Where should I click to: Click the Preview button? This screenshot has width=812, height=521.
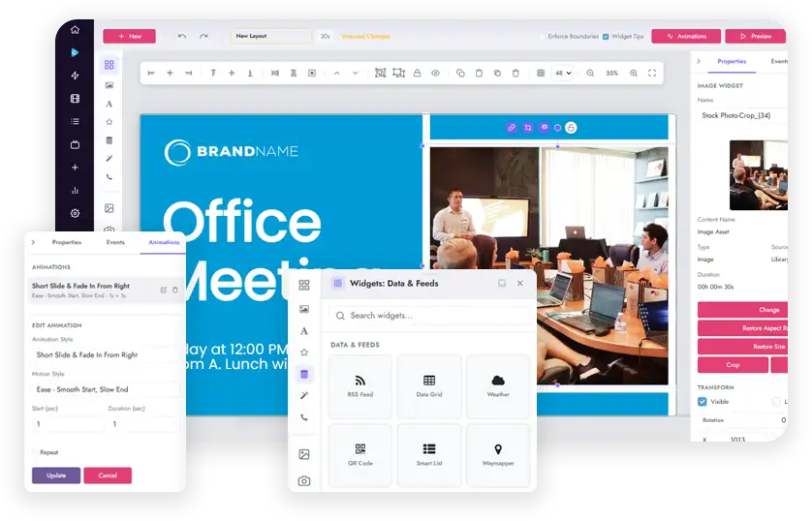[x=756, y=36]
